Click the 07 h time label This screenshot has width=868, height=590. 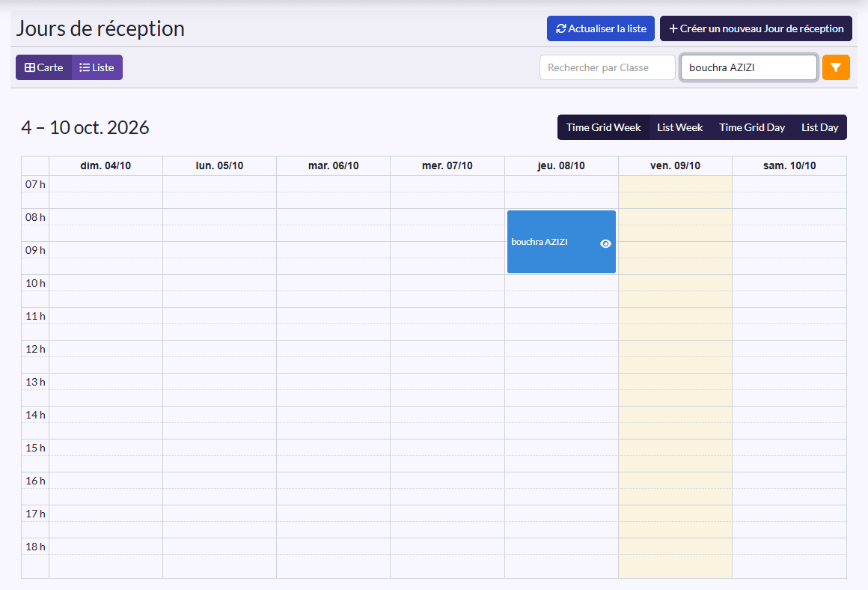coord(35,184)
